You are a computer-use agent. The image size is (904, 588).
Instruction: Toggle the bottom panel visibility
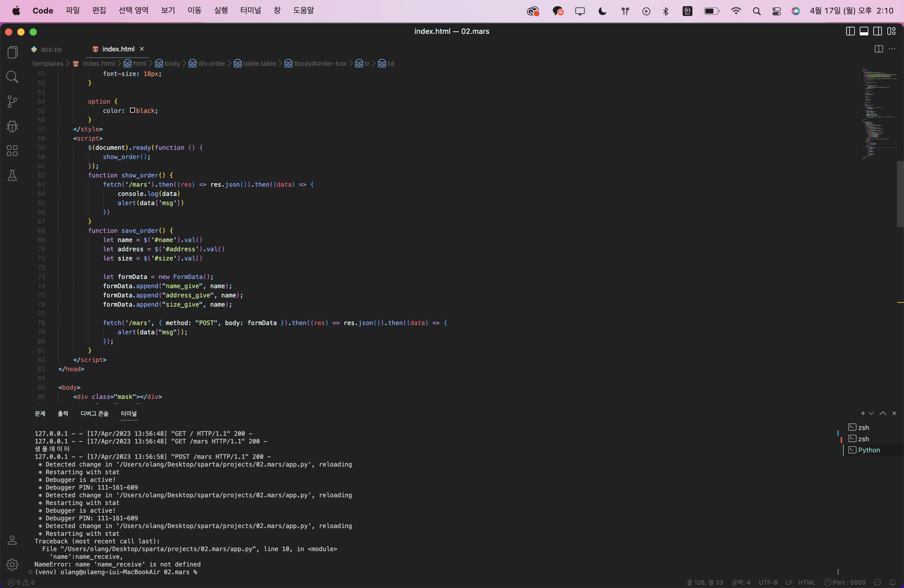tap(864, 31)
